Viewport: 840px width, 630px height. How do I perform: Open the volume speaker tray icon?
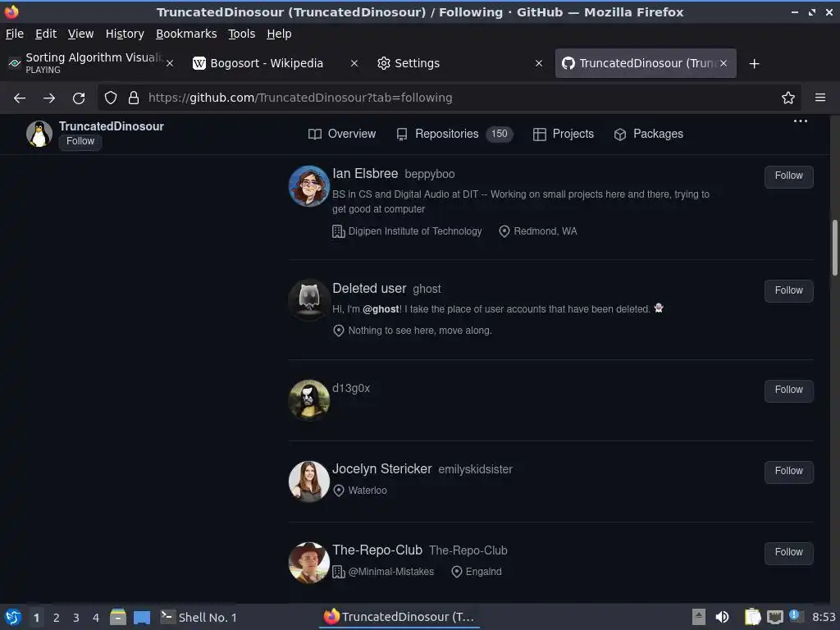(x=722, y=617)
